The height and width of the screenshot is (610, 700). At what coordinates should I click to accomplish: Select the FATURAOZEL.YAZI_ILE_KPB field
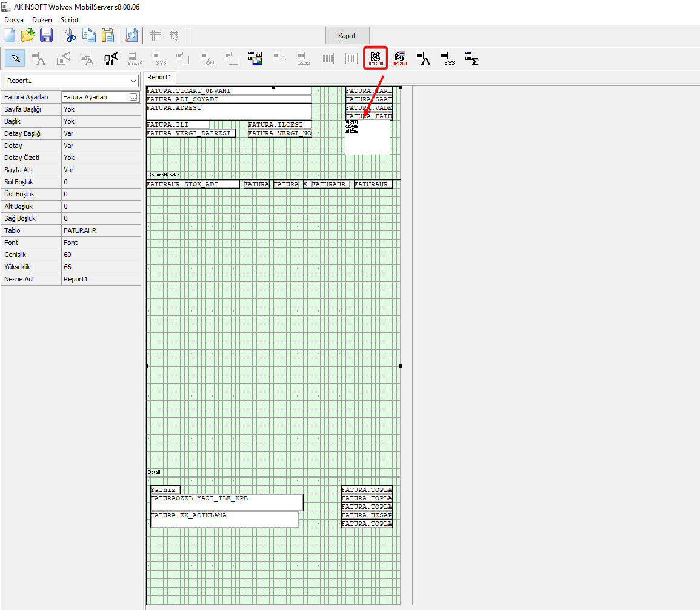[x=227, y=503]
